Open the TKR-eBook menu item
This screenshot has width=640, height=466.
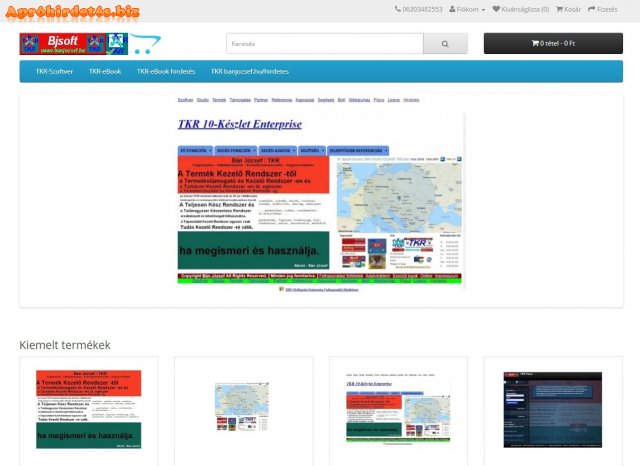pyautogui.click(x=105, y=71)
